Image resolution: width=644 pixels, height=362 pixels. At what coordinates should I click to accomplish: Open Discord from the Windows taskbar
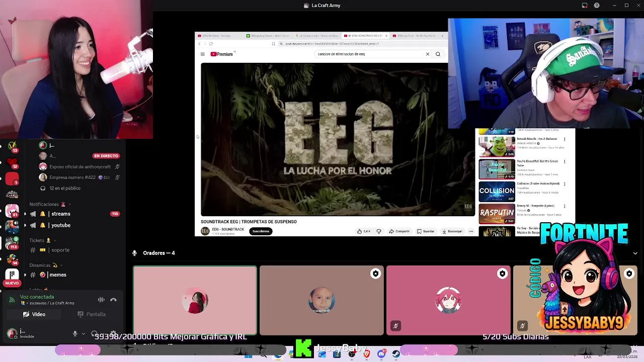[x=381, y=354]
